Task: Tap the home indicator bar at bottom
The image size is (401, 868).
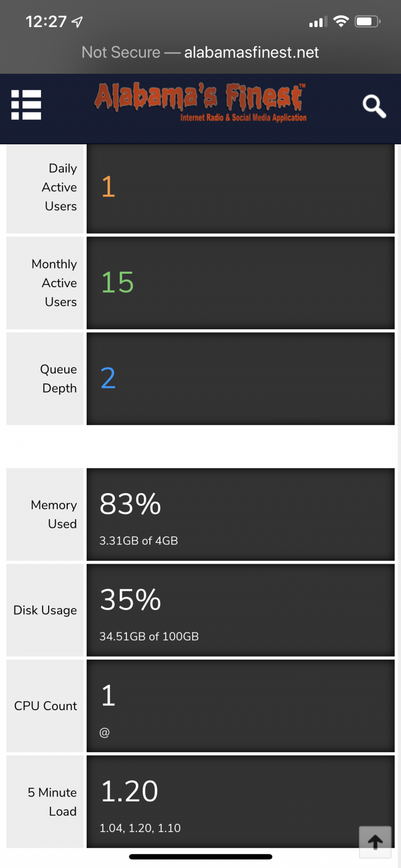Action: [x=200, y=856]
